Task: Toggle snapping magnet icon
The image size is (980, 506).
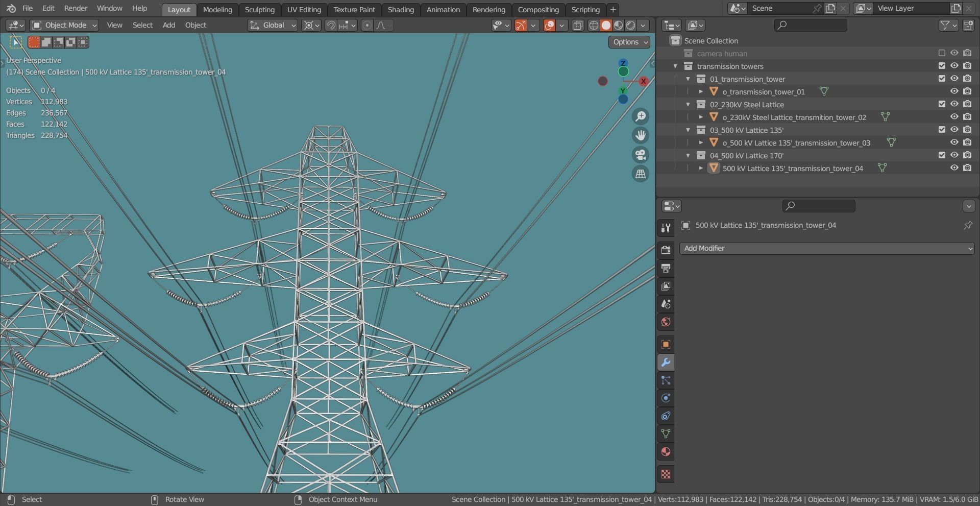Action: 331,25
